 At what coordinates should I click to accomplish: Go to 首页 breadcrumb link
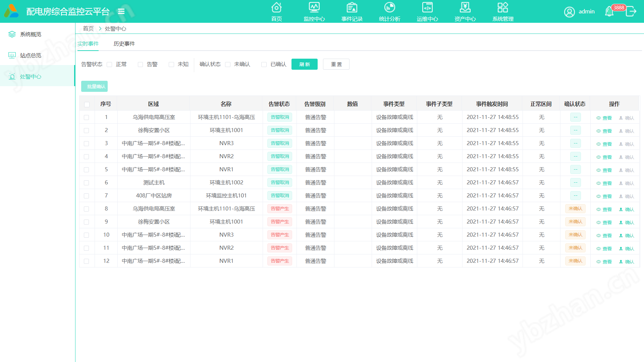point(88,28)
